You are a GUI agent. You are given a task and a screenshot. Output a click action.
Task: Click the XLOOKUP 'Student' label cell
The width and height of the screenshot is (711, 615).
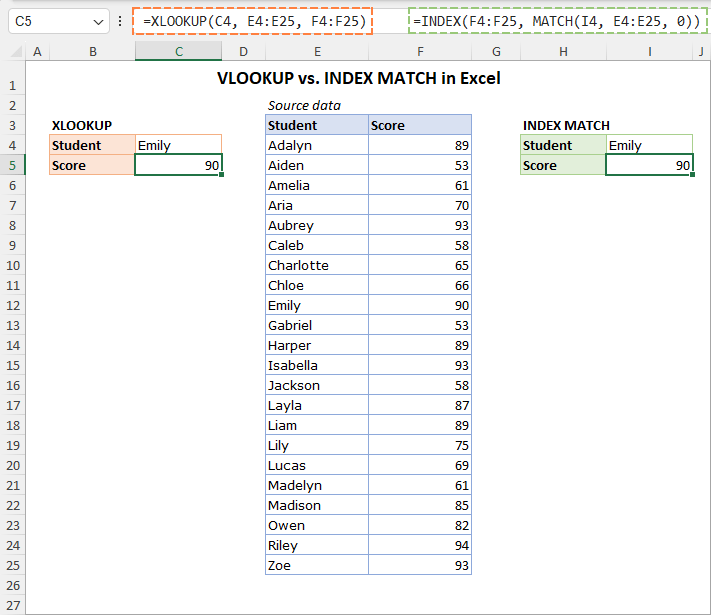click(93, 145)
